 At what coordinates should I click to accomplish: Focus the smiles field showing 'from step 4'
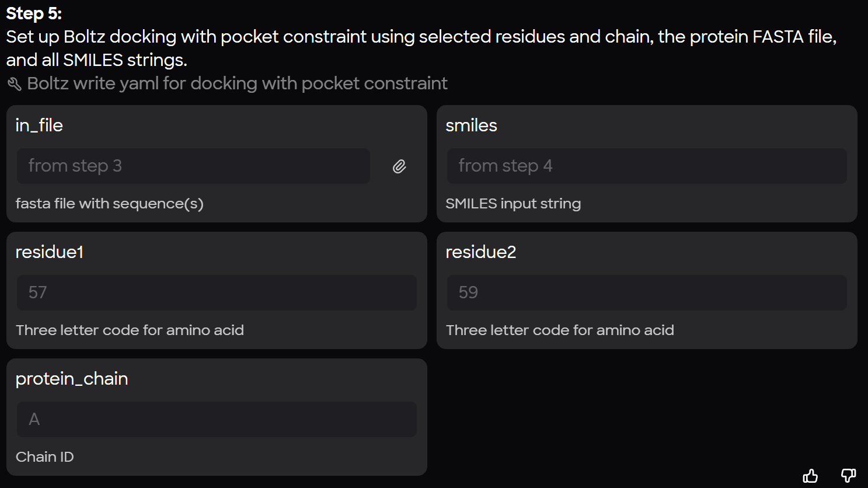pyautogui.click(x=646, y=166)
